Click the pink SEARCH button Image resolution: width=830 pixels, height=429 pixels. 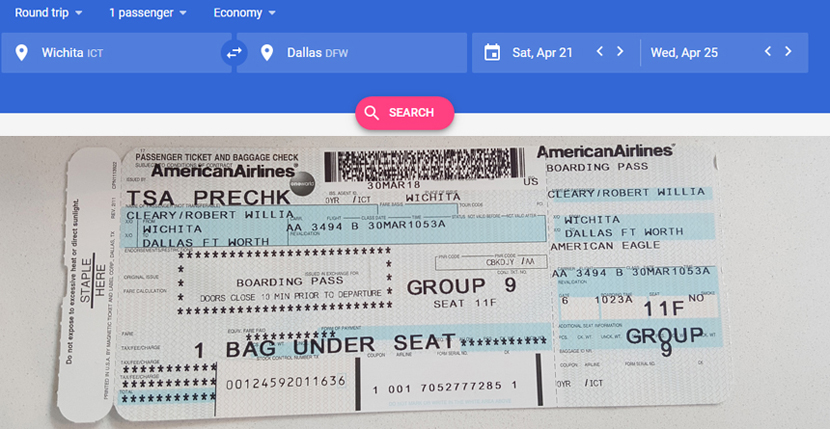pyautogui.click(x=404, y=113)
